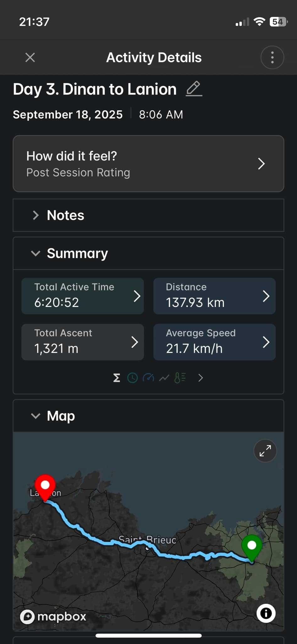The width and height of the screenshot is (297, 644).
Task: Open the three-dot more options menu
Action: (x=272, y=58)
